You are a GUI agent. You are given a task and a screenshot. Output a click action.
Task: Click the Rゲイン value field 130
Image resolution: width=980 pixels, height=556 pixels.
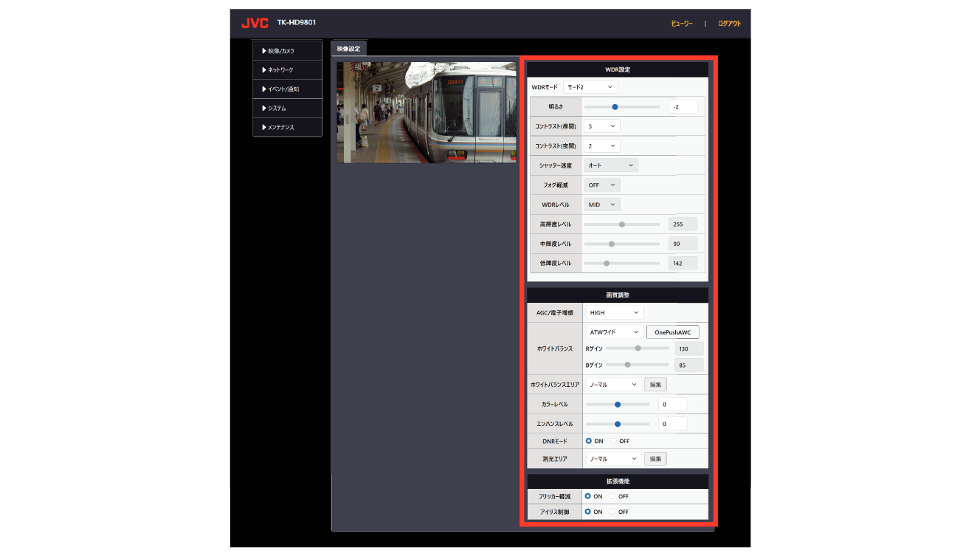[x=689, y=349]
